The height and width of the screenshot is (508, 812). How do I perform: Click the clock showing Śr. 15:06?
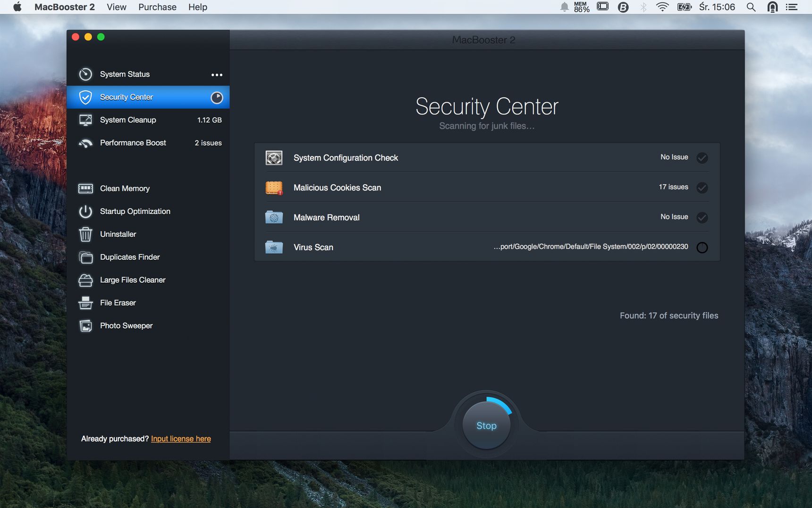717,7
